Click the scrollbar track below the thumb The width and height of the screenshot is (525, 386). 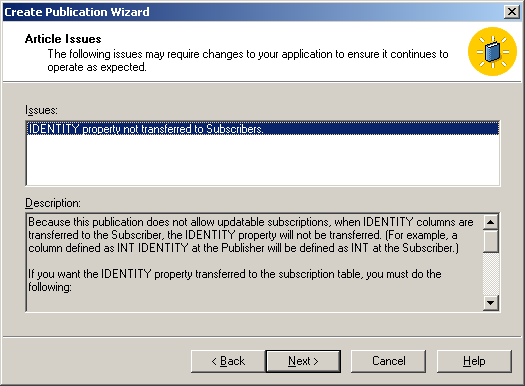click(491, 274)
